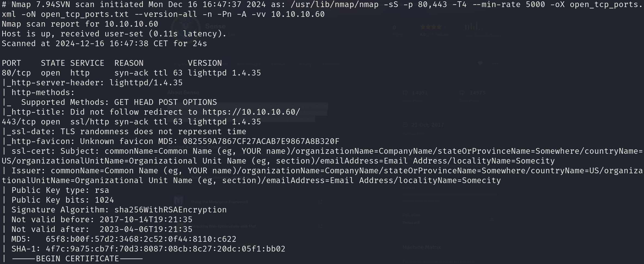The image size is (644, 264).
Task: Click the Attacking Web Applications with Ffuf link
Action: pos(223,226)
